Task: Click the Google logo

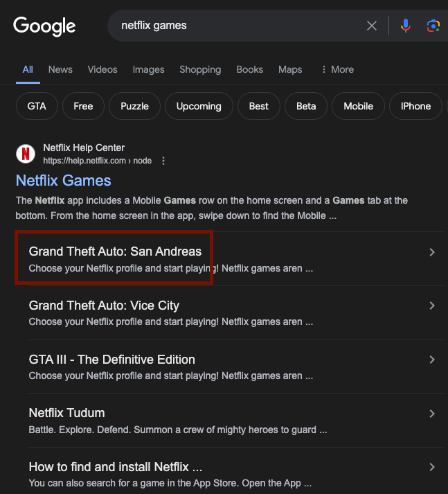Action: click(x=44, y=26)
